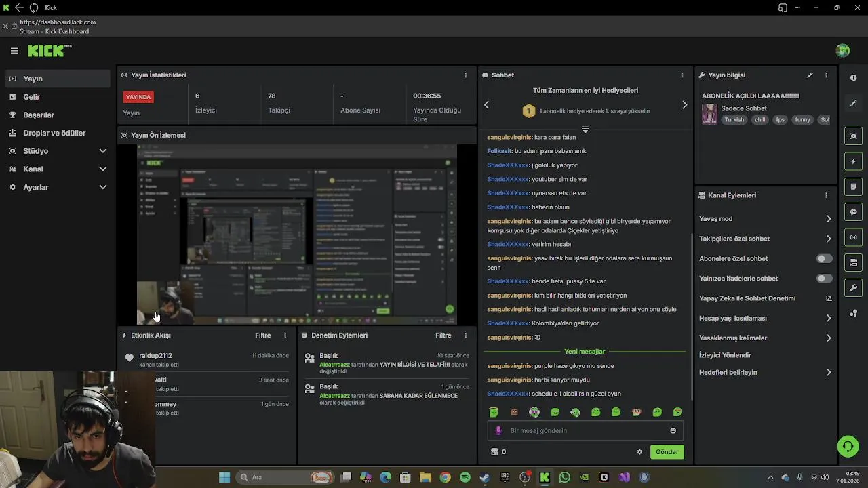This screenshot has width=868, height=488.
Task: Click the Turkish tag chip
Action: (734, 120)
